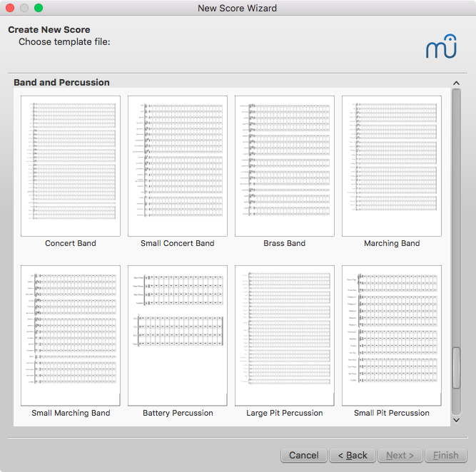Image resolution: width=476 pixels, height=472 pixels.
Task: Click the 'Large Pit Percussion' label text
Action: [285, 413]
